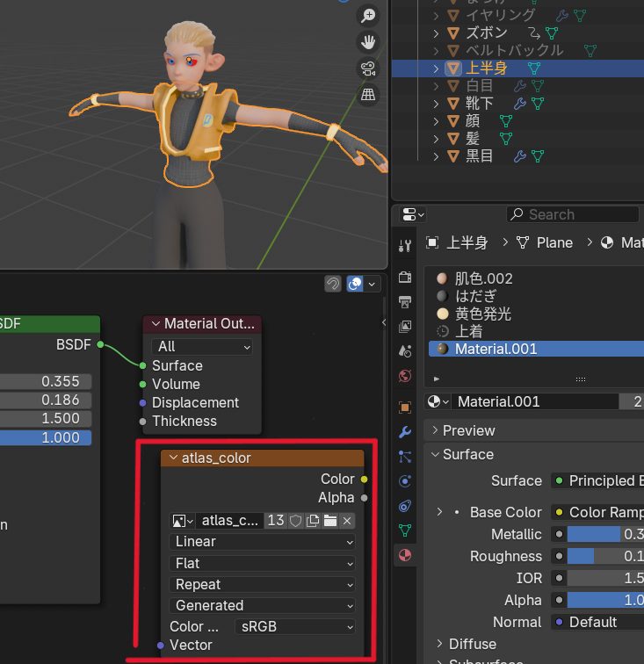644x664 pixels.
Task: Switch perspective/orthographic with the grid icon
Action: (x=368, y=94)
